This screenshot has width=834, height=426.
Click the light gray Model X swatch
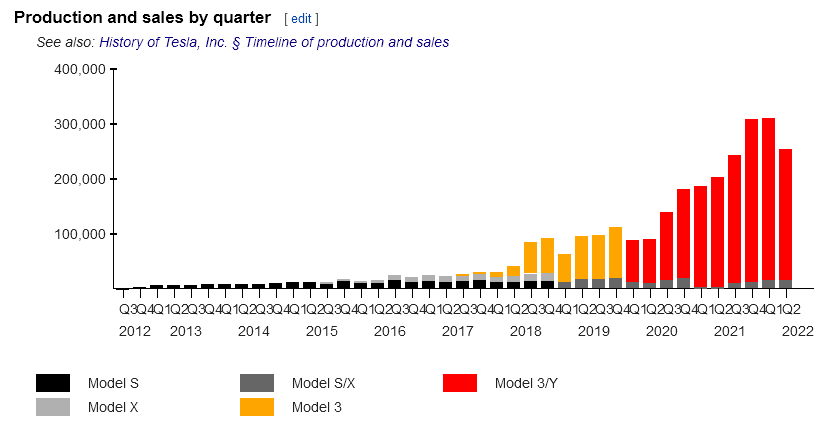coord(53,407)
